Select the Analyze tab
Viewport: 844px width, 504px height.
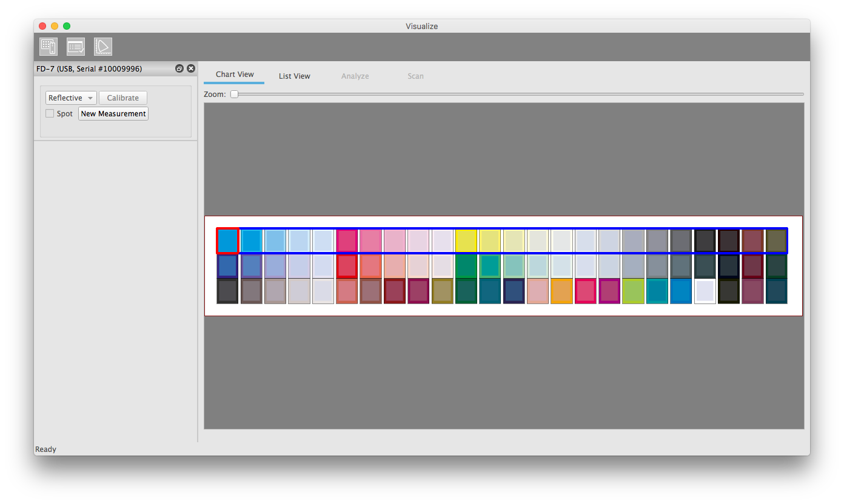355,76
